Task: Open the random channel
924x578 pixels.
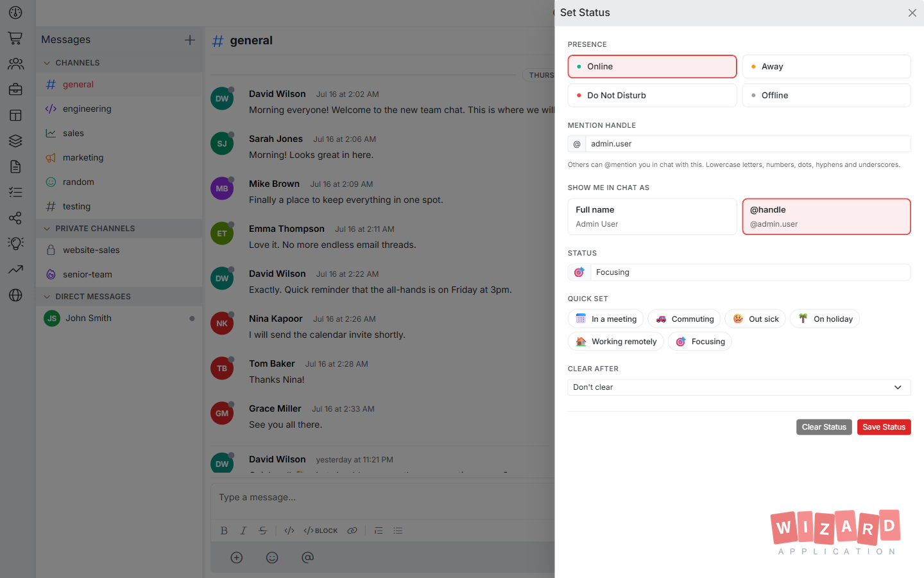Action: pyautogui.click(x=119, y=182)
